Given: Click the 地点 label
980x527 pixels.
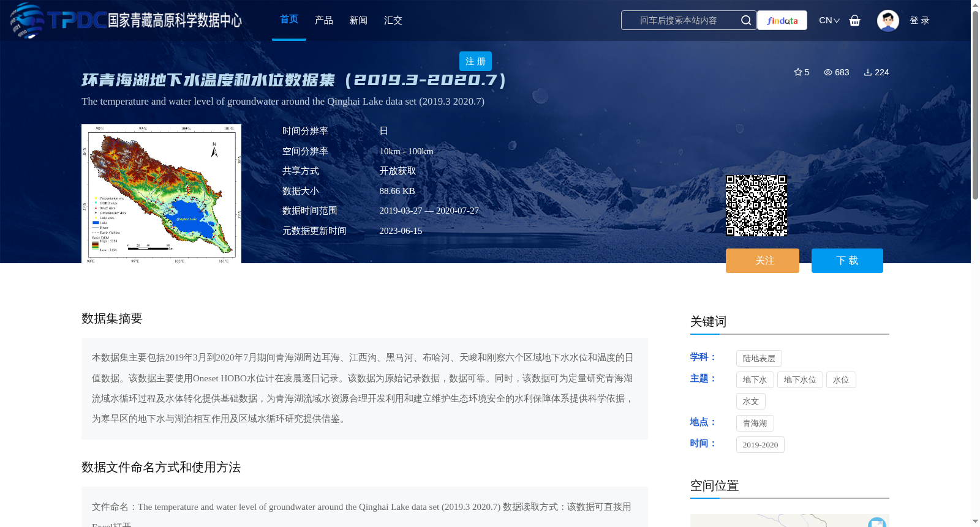Looking at the screenshot, I should pyautogui.click(x=703, y=422).
